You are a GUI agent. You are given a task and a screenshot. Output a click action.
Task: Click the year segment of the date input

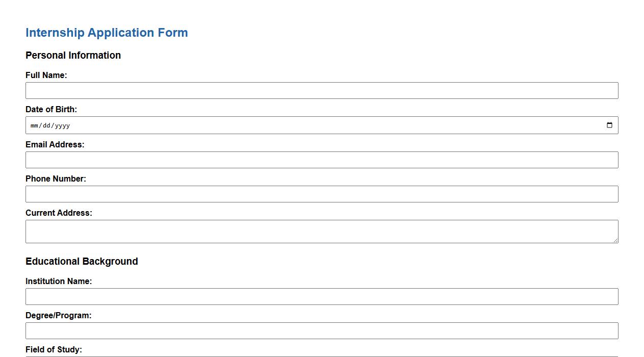pyautogui.click(x=63, y=125)
